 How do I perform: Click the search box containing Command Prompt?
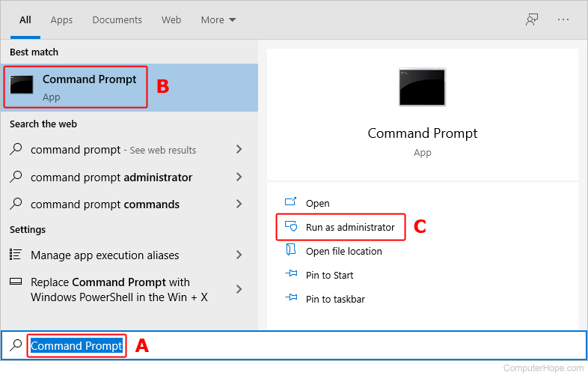pyautogui.click(x=295, y=345)
